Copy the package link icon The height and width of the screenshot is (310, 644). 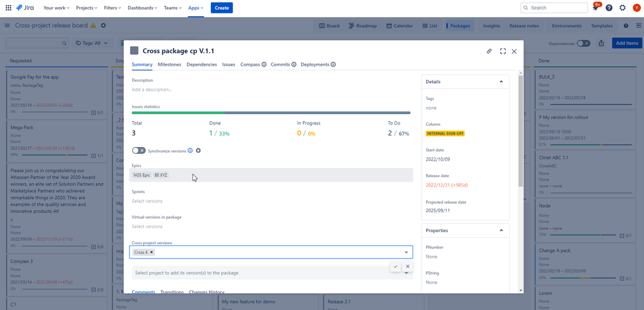coord(489,51)
